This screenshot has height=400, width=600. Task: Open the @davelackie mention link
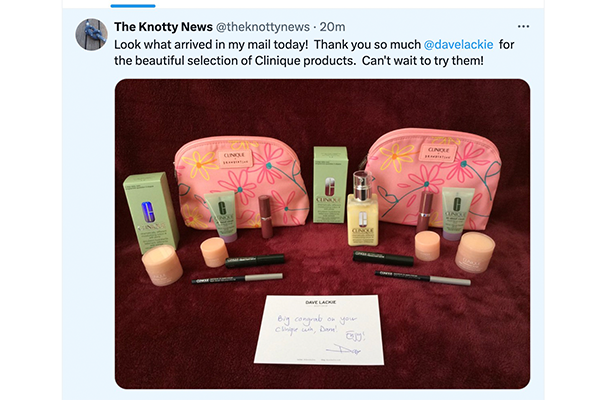point(458,44)
